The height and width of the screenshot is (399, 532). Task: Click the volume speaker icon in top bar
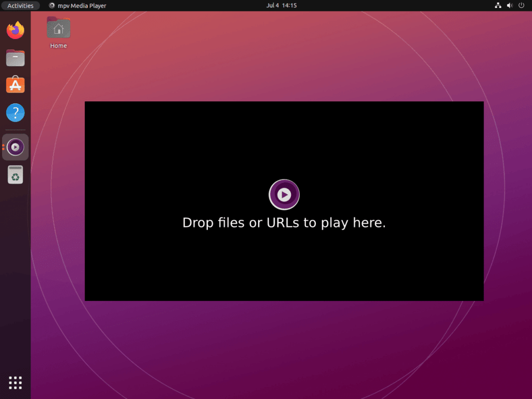point(509,6)
